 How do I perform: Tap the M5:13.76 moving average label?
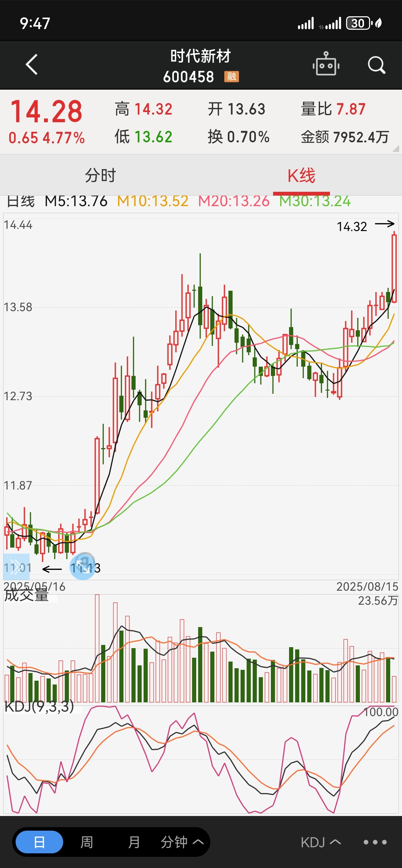[x=76, y=201]
